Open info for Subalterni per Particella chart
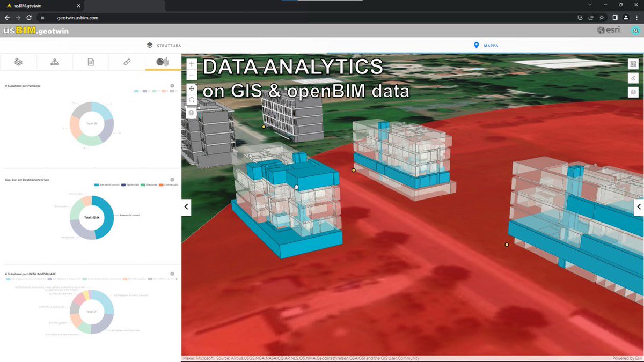This screenshot has height=362, width=644. click(x=172, y=86)
